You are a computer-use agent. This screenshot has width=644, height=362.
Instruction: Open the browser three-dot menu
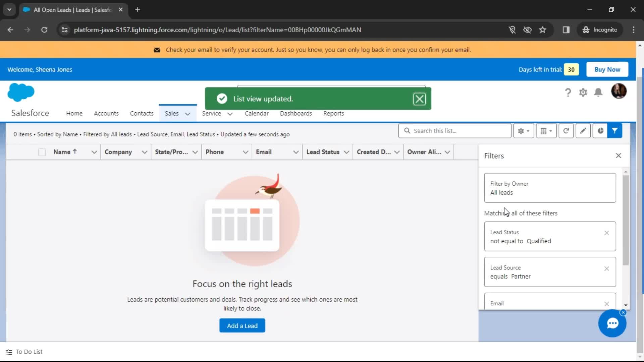633,30
